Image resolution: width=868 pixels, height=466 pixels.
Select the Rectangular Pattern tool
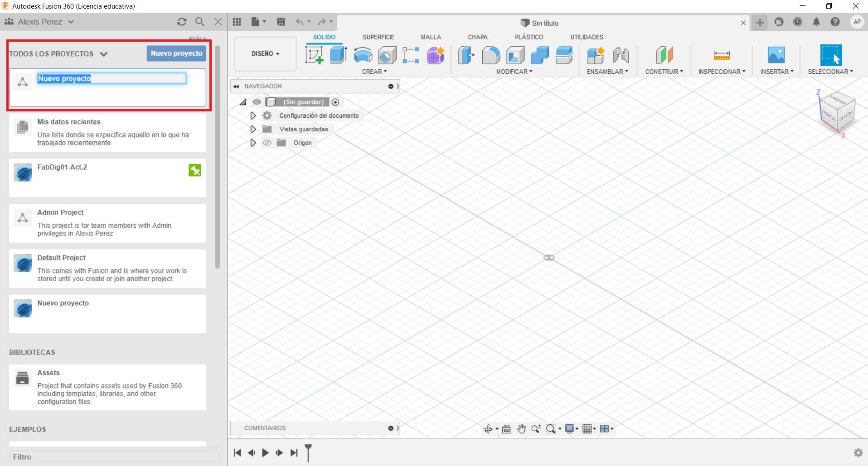click(x=411, y=55)
